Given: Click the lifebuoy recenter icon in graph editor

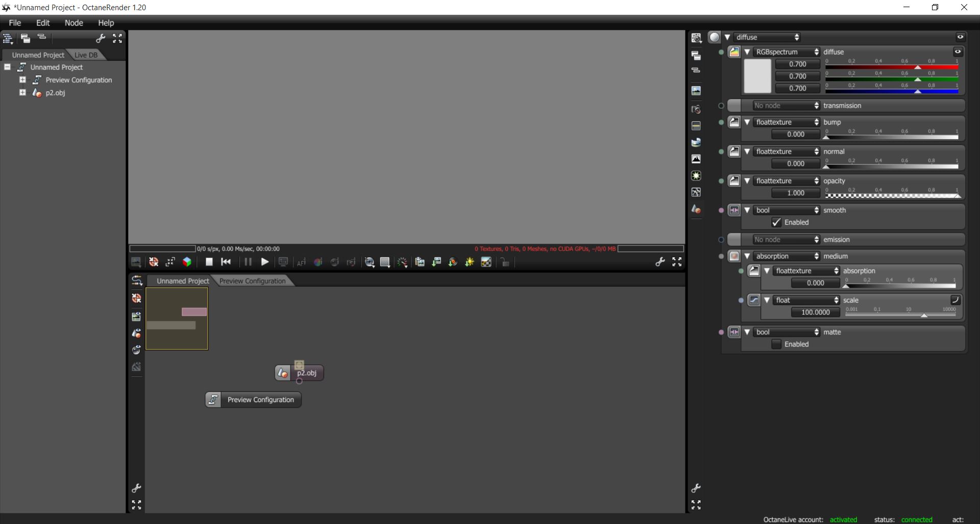Looking at the screenshot, I should [136, 298].
